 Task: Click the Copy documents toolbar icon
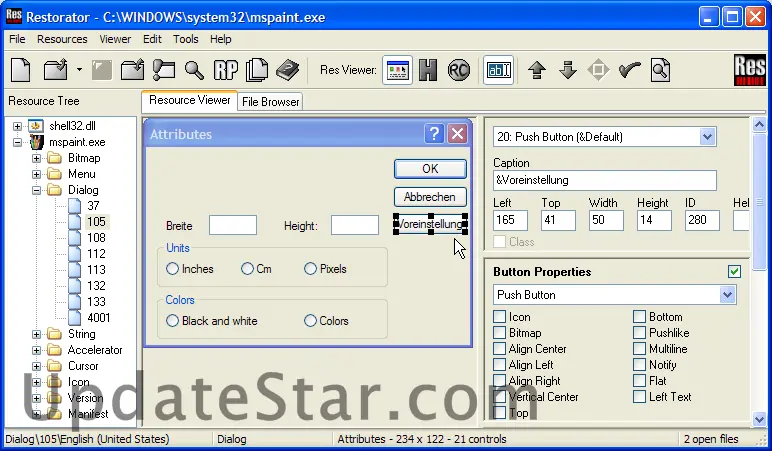coord(257,70)
